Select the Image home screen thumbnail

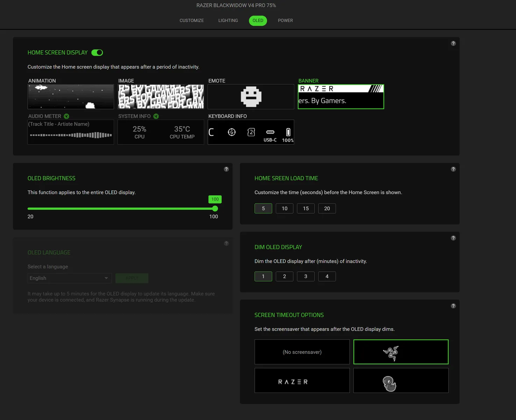[161, 97]
